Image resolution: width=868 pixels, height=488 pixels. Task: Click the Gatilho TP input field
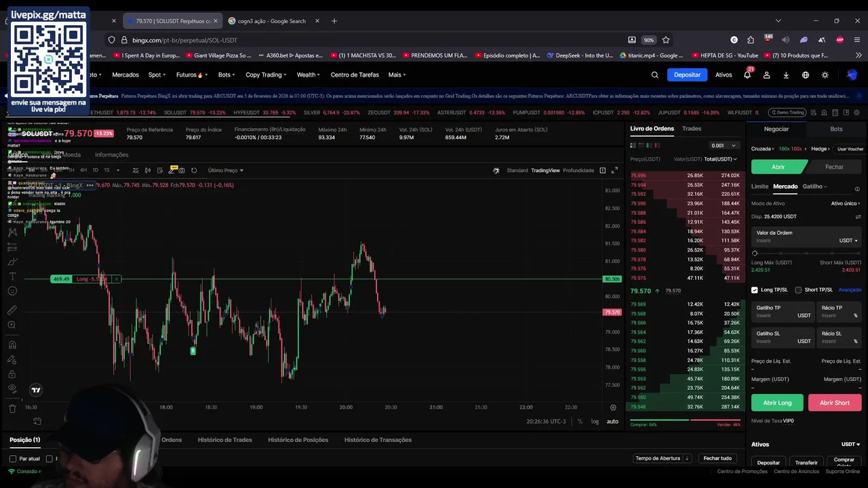pos(782,312)
